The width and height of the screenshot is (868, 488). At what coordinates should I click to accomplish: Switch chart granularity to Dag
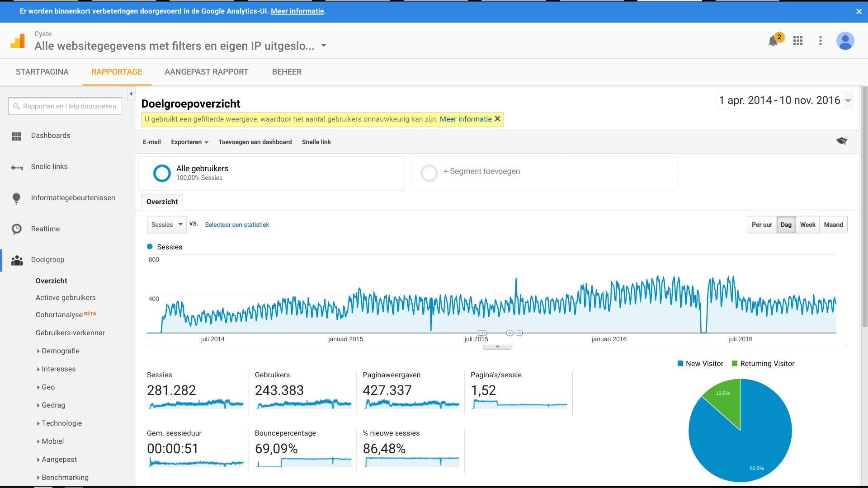click(786, 225)
